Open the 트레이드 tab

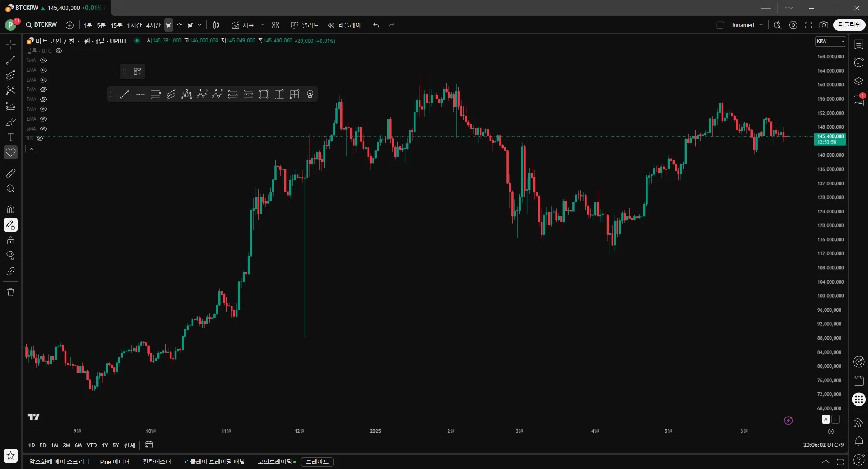pyautogui.click(x=317, y=462)
